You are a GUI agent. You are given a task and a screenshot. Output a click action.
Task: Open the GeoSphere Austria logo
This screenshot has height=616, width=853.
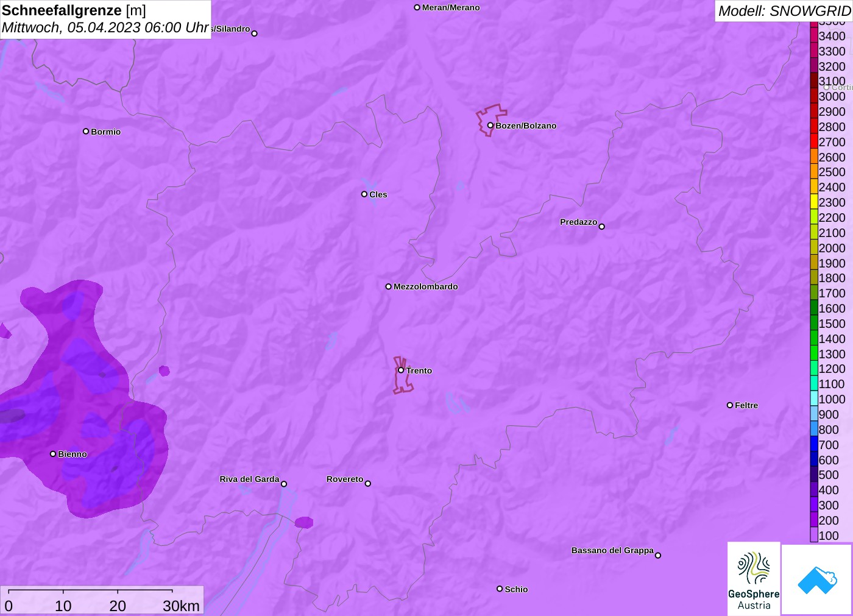pyautogui.click(x=754, y=579)
